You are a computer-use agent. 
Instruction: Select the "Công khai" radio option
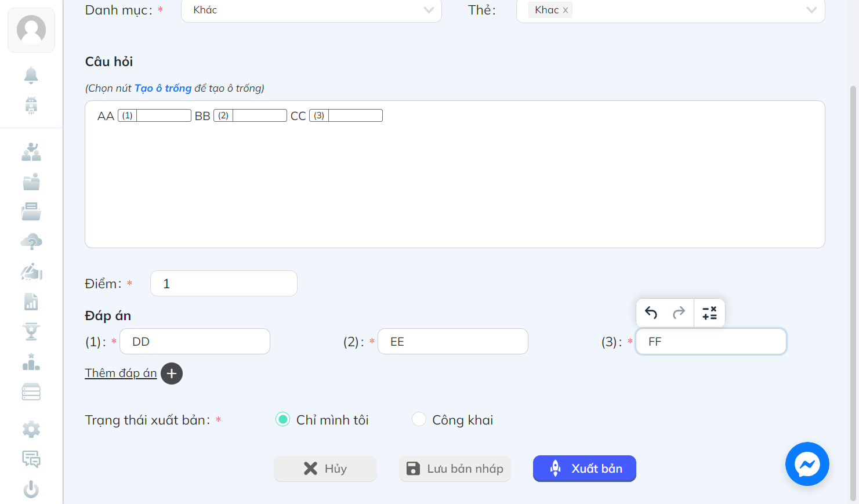pyautogui.click(x=419, y=419)
